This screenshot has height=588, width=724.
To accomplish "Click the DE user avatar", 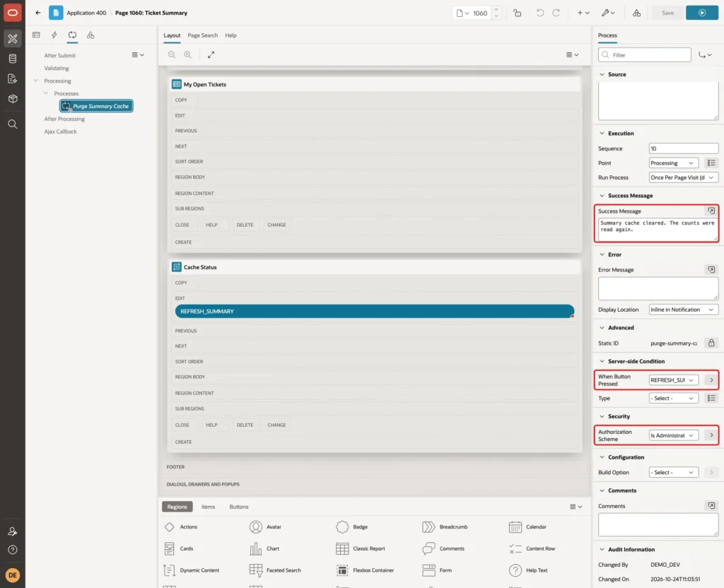I will tap(13, 575).
